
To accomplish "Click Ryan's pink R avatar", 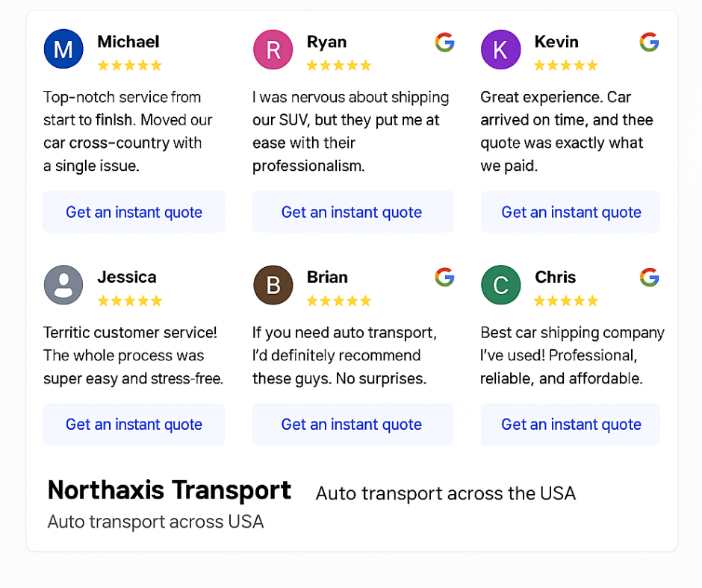I will (273, 49).
